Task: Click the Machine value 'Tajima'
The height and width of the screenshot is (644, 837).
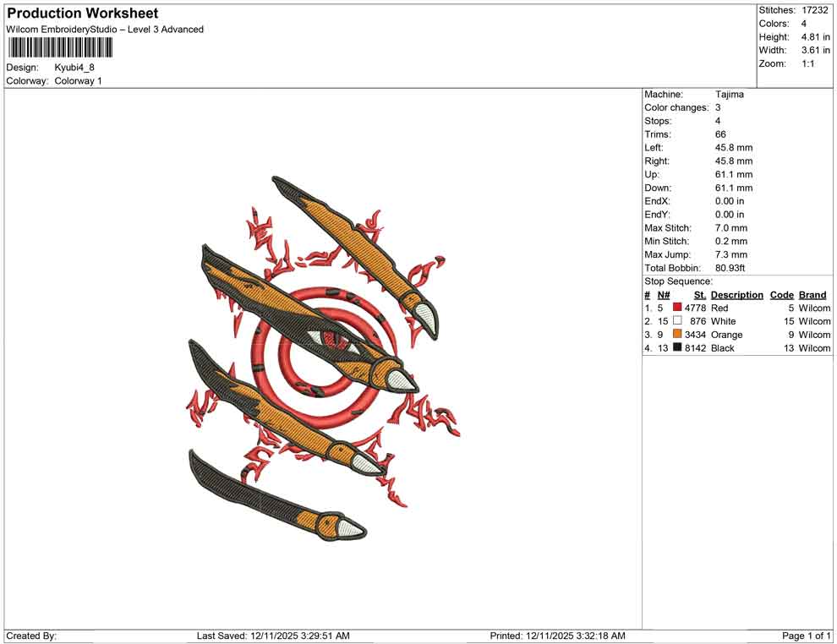Action: point(729,94)
